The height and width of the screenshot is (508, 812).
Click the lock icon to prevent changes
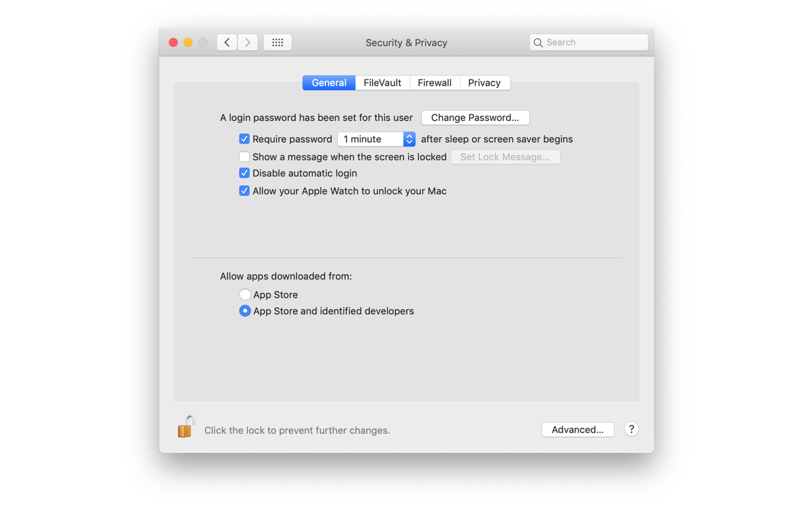click(186, 426)
